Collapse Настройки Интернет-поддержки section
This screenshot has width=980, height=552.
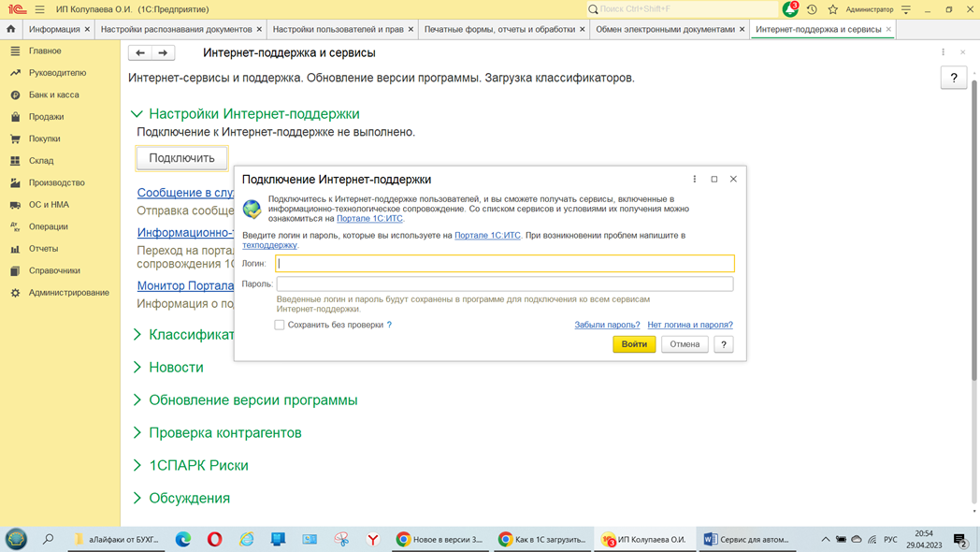137,114
